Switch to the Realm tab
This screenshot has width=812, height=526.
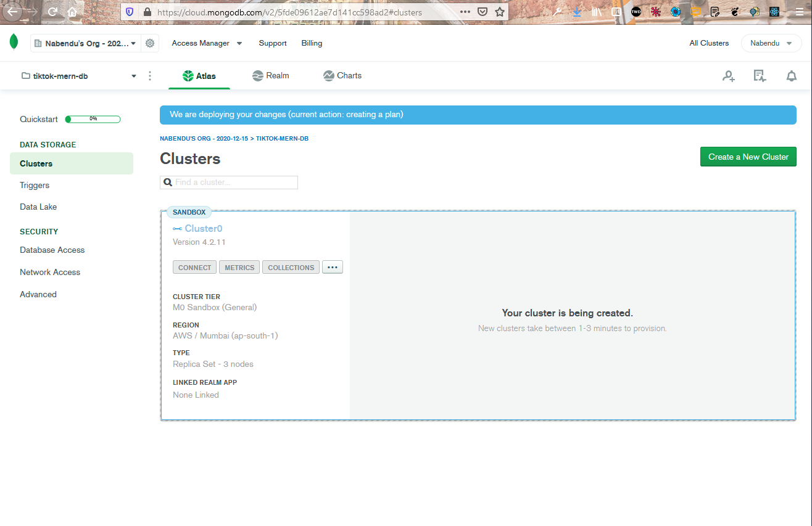point(270,75)
